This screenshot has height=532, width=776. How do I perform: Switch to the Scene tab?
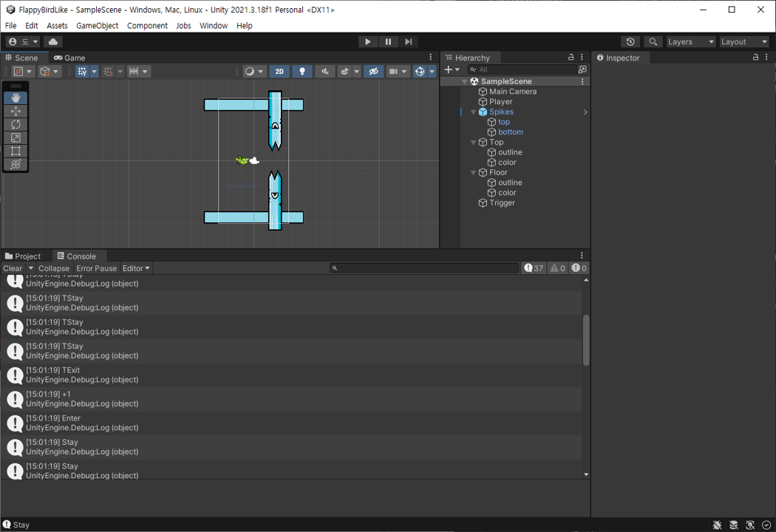[x=21, y=58]
